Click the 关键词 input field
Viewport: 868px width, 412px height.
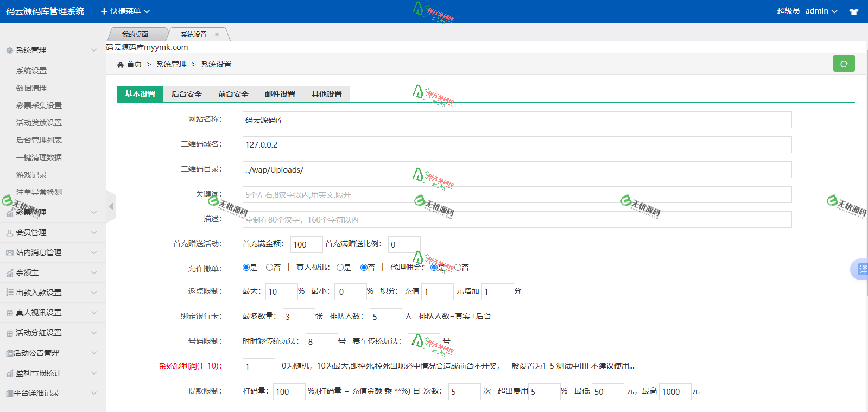517,195
